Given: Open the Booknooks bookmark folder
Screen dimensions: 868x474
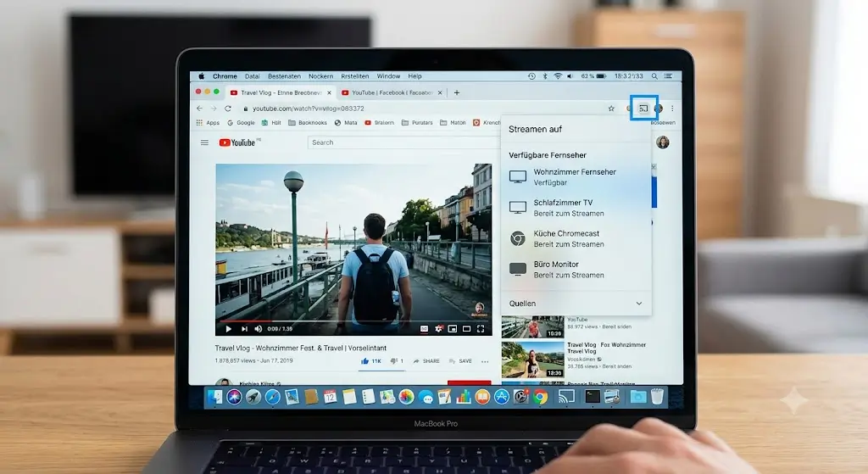Looking at the screenshot, I should [307, 123].
